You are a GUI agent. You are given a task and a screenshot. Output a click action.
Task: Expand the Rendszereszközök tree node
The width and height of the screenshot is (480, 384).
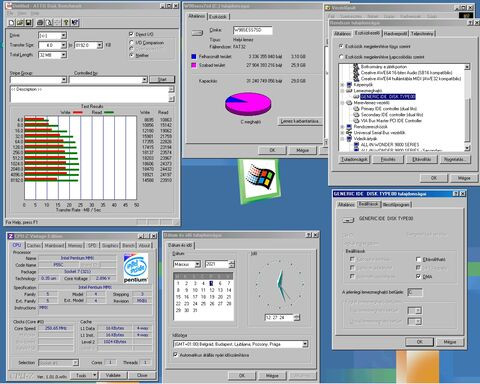tap(342, 127)
